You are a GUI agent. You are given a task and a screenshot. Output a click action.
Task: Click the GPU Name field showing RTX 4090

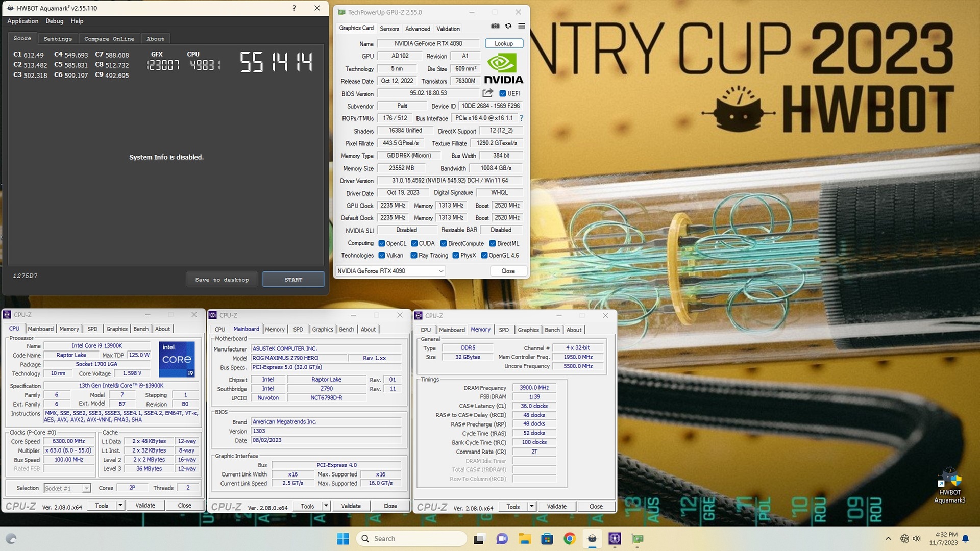pos(428,43)
